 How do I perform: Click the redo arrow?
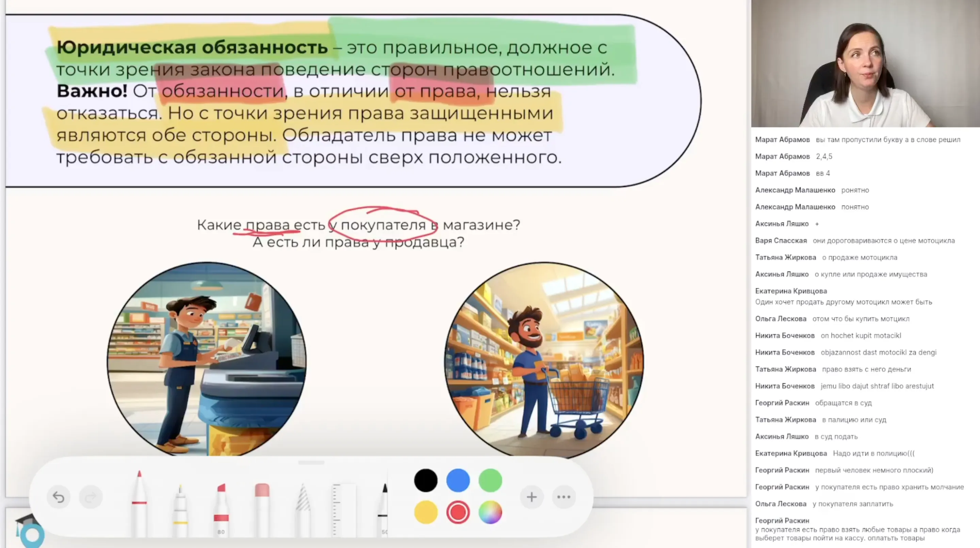91,497
